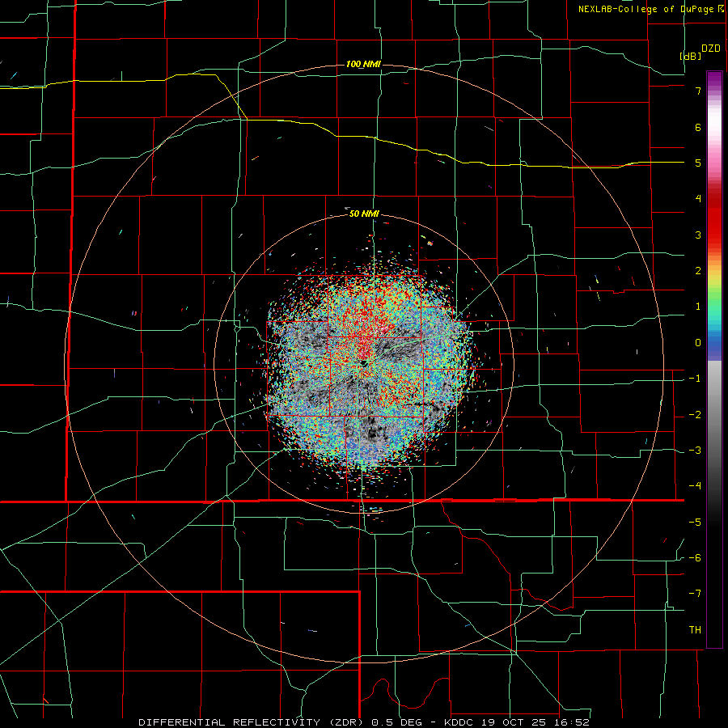This screenshot has width=728, height=728.
Task: Click the 7 dB value on the color scale
Action: tap(698, 91)
